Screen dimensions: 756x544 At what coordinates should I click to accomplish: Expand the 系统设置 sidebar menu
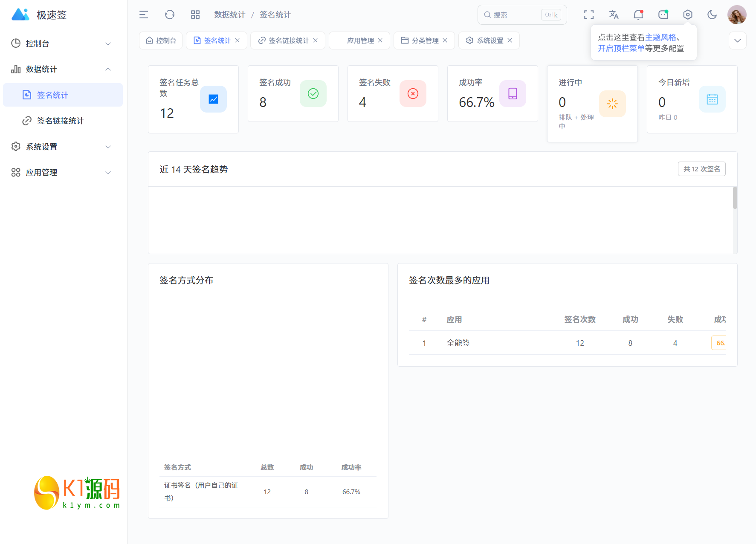coord(63,147)
